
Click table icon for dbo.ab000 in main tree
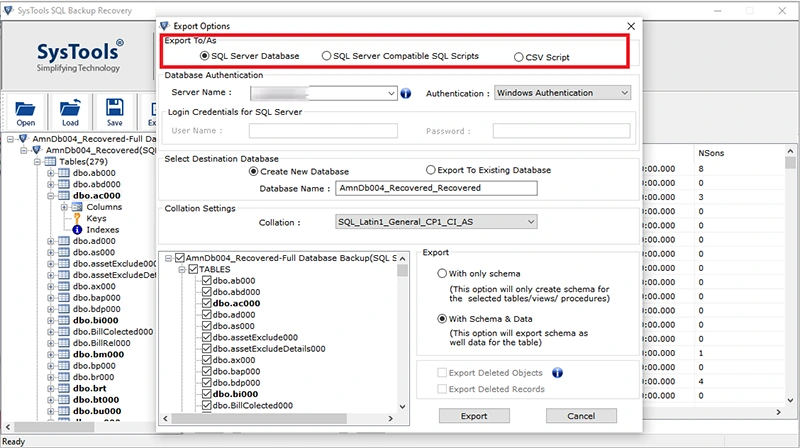point(64,172)
